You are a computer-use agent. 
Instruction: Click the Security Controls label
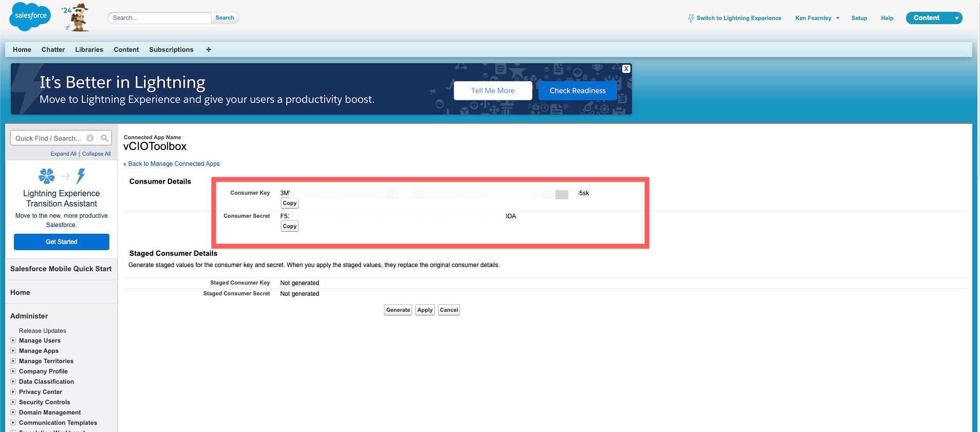click(x=45, y=402)
